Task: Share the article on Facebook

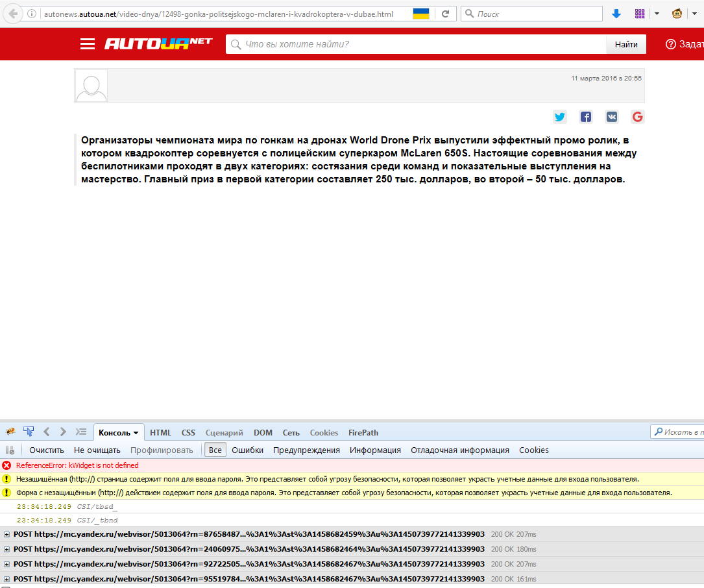Action: click(586, 117)
